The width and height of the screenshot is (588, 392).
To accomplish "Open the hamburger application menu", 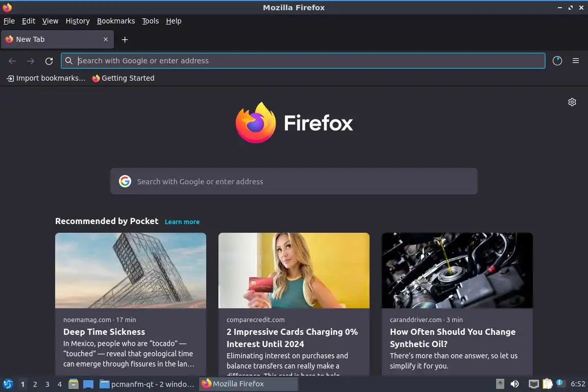I will [576, 61].
